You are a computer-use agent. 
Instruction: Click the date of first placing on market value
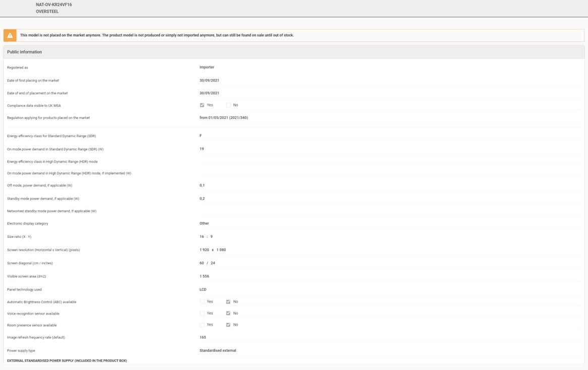(x=209, y=81)
